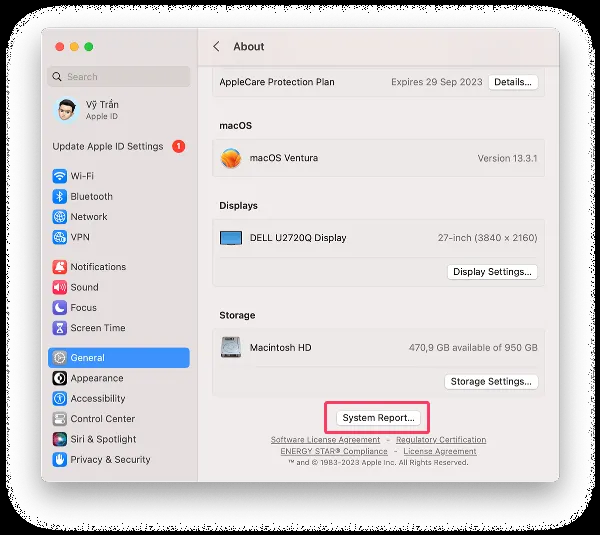
Task: Click the Macintosh HD name
Action: click(280, 347)
